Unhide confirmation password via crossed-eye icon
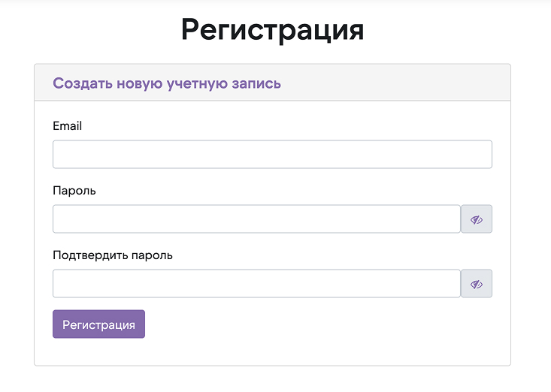The height and width of the screenshot is (392, 551). [x=476, y=284]
